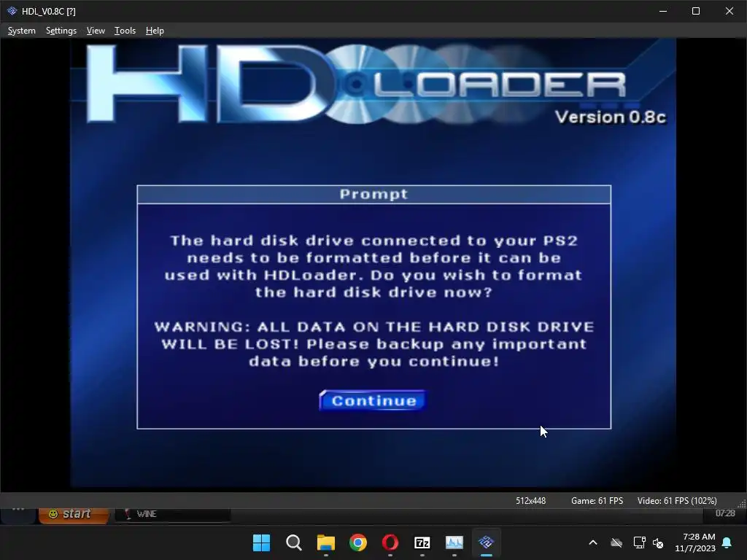
Task: Open the View menu
Action: coord(96,31)
